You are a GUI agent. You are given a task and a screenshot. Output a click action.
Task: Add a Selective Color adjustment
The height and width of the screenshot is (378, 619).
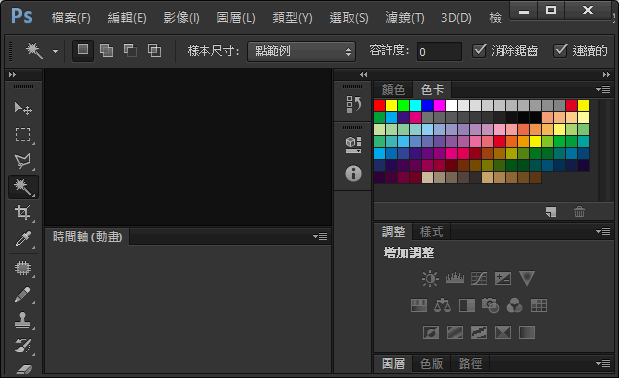pyautogui.click(x=503, y=332)
